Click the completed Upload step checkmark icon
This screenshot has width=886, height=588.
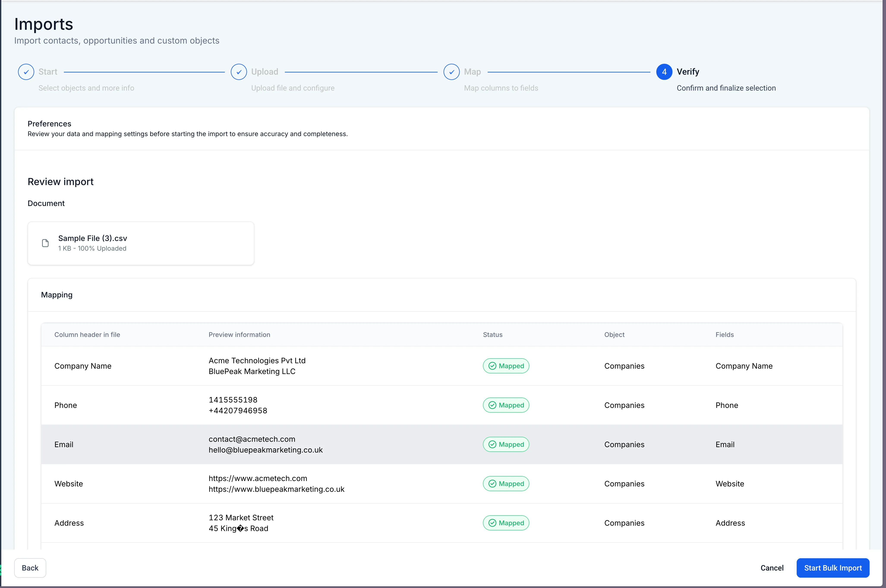coord(239,72)
